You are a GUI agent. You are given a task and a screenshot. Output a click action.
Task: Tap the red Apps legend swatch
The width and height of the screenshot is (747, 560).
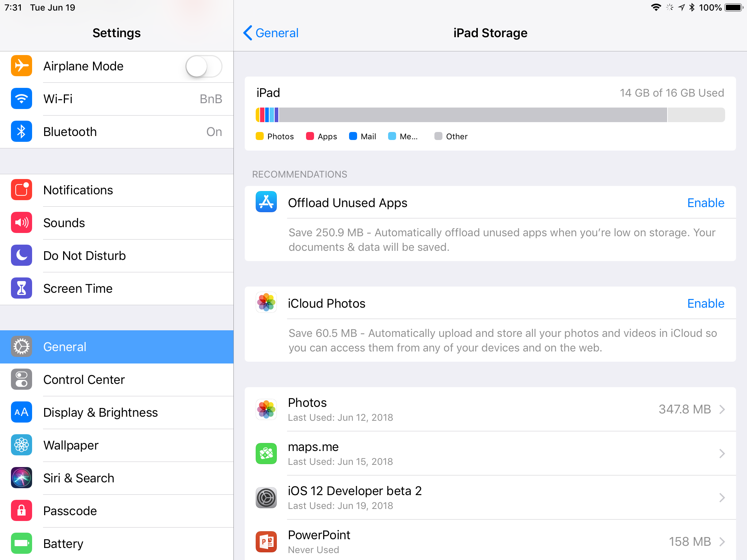point(310,136)
